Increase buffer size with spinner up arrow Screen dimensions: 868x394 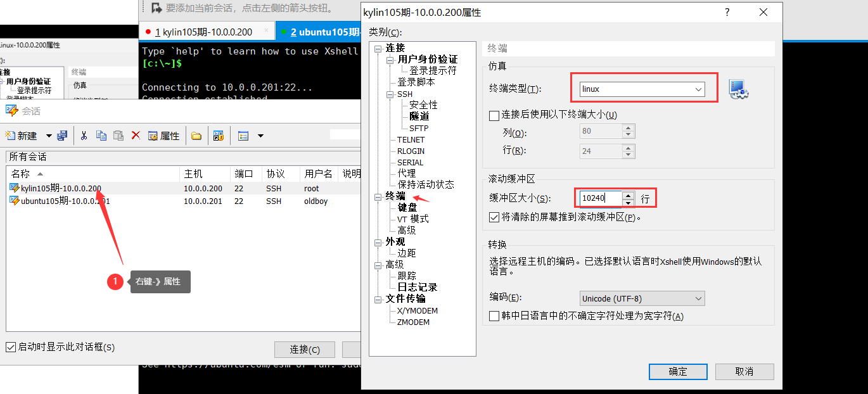[628, 195]
